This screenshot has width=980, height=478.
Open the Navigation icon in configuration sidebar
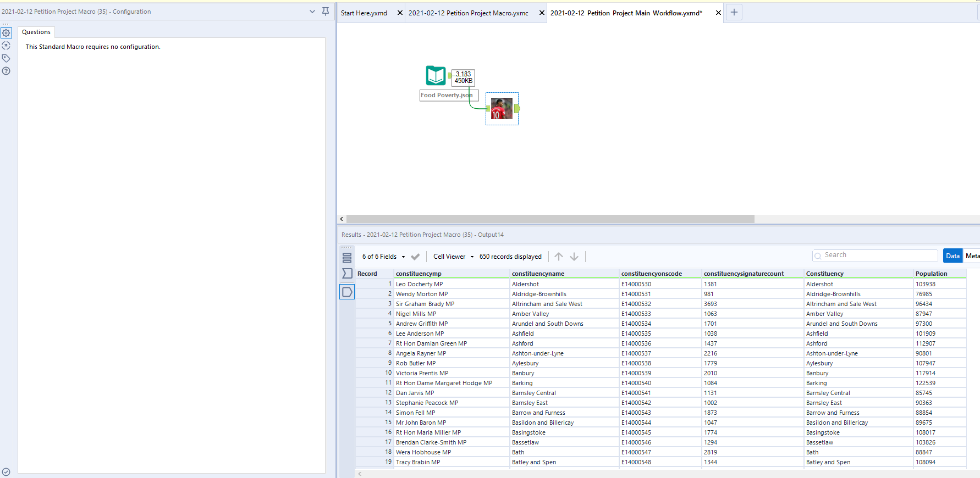click(x=6, y=46)
